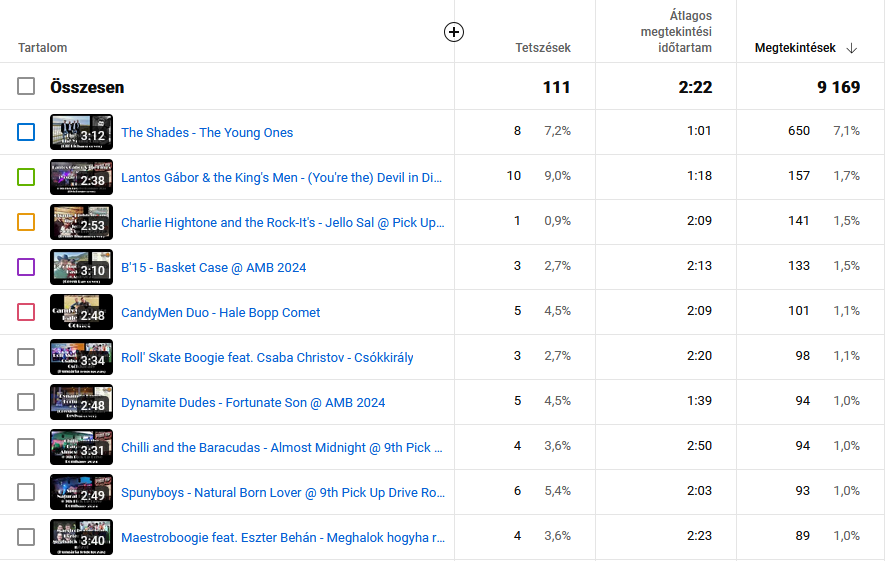Image resolution: width=885 pixels, height=561 pixels.
Task: Open Dynamite Dudes - Fortunate Son video link
Action: click(253, 402)
